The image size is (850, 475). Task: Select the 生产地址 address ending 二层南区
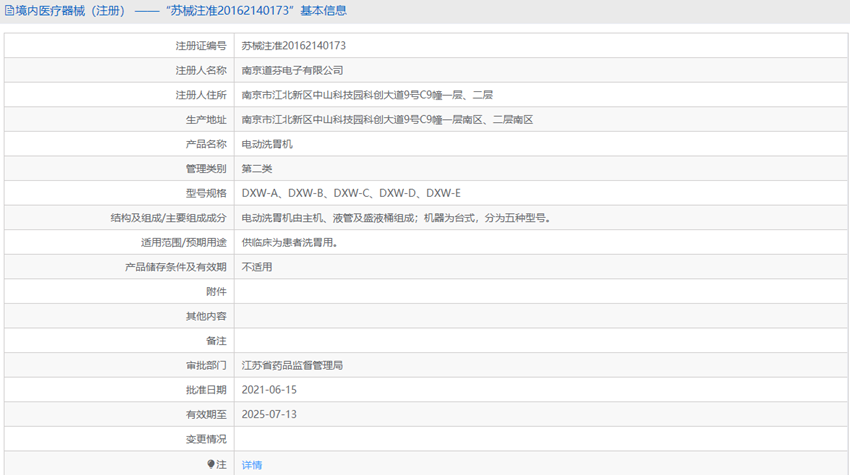tap(387, 119)
